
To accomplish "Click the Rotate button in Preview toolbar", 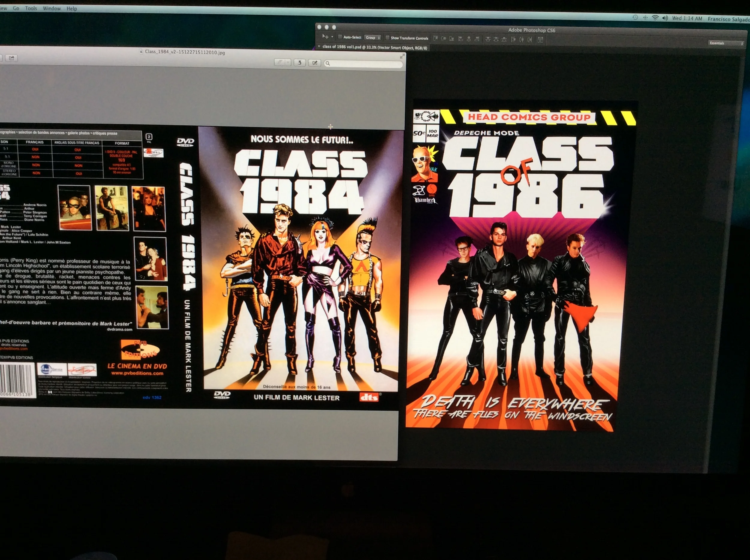I will pyautogui.click(x=300, y=63).
